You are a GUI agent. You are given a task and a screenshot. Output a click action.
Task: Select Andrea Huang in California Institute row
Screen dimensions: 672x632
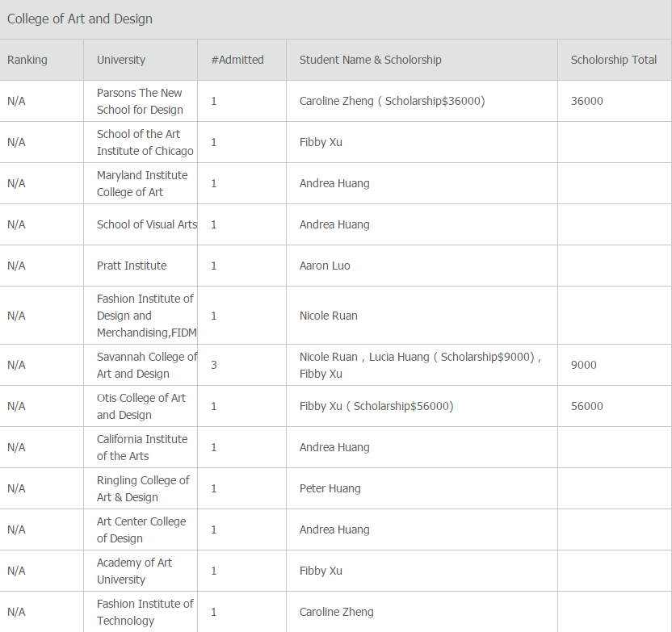334,447
